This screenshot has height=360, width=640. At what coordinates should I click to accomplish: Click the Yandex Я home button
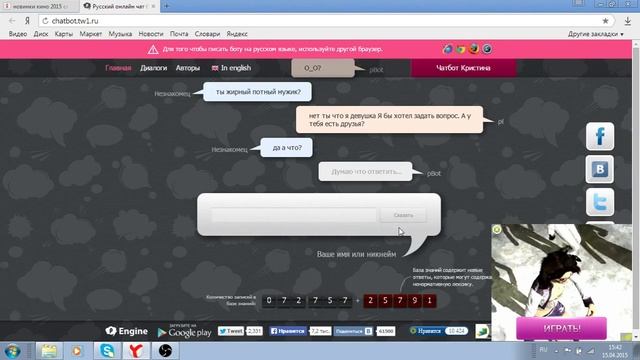pyautogui.click(x=27, y=21)
